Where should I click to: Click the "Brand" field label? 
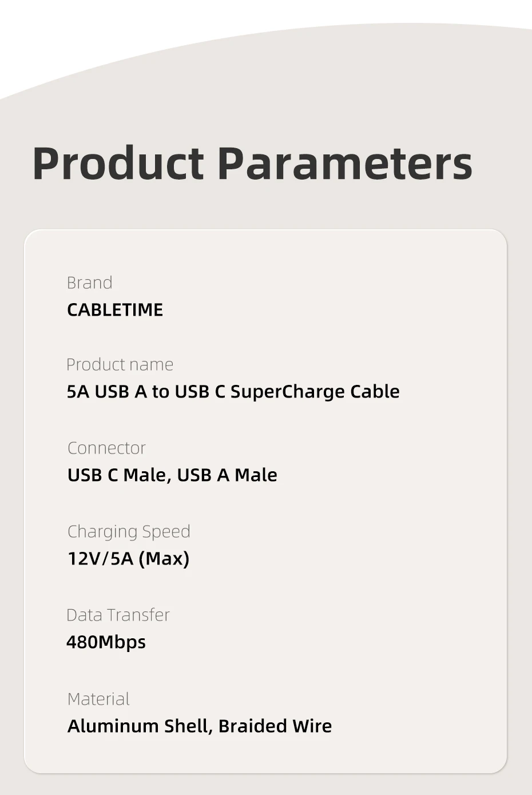pyautogui.click(x=89, y=283)
